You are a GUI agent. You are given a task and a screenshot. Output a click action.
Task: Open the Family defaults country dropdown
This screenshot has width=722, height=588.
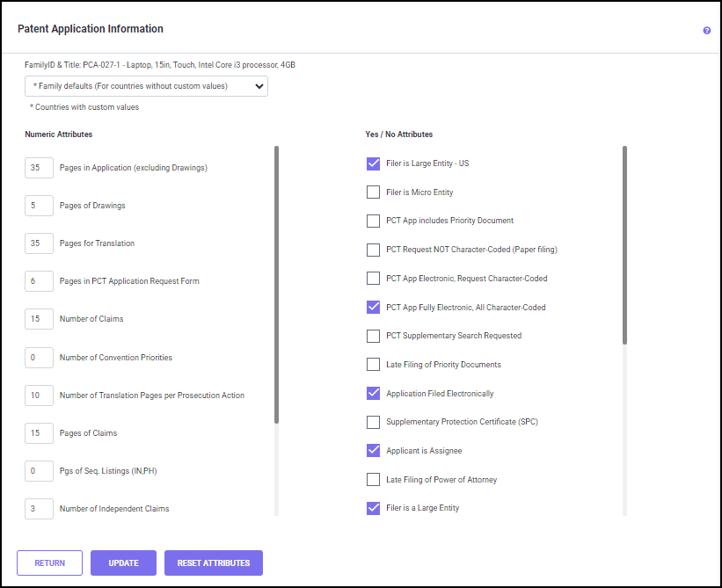tap(147, 86)
